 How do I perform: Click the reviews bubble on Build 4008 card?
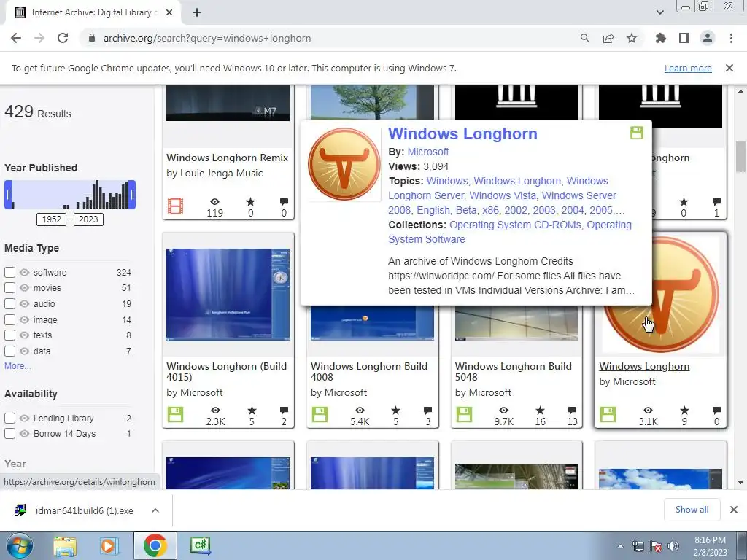pyautogui.click(x=427, y=410)
